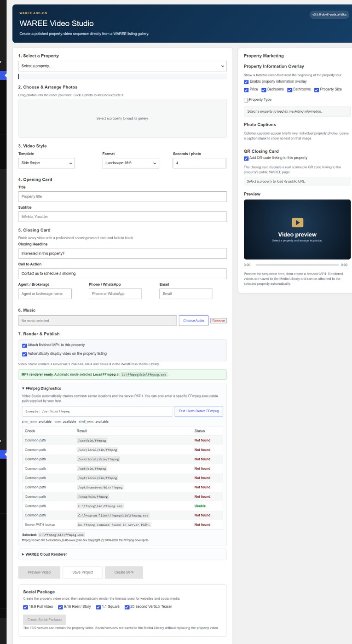Image resolution: width=352 pixels, height=644 pixels.
Task: Open the Template dropdown showing Side Swipe
Action: coord(46,163)
